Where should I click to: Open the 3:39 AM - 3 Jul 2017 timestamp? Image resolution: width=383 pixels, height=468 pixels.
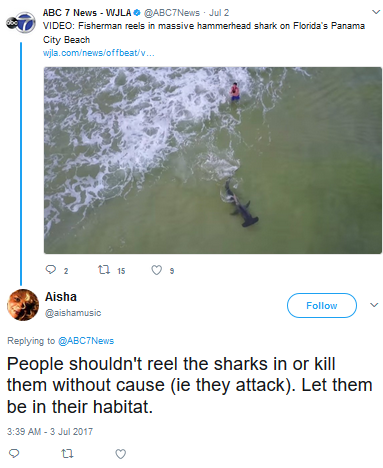50,431
